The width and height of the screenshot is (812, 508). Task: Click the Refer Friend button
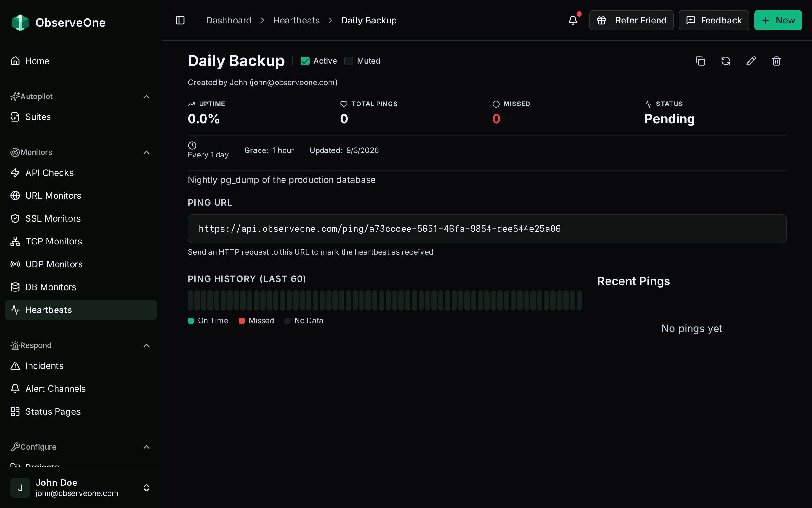[x=631, y=21]
